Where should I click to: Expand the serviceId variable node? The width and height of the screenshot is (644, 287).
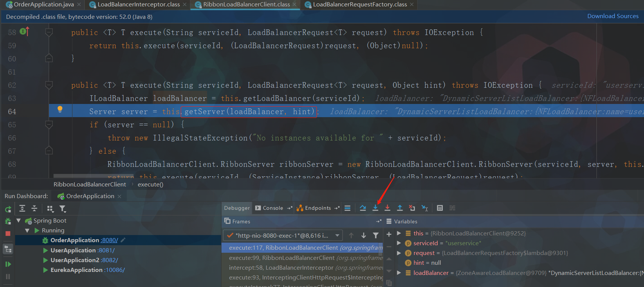[399, 243]
